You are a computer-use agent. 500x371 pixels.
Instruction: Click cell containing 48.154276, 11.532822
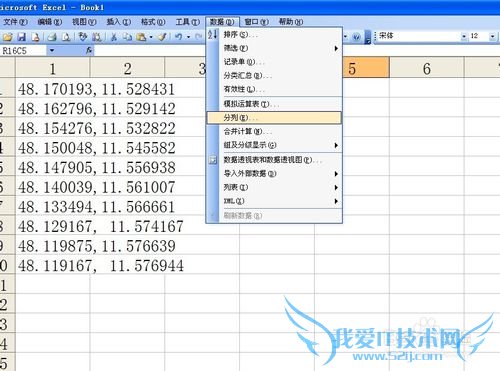[x=53, y=128]
